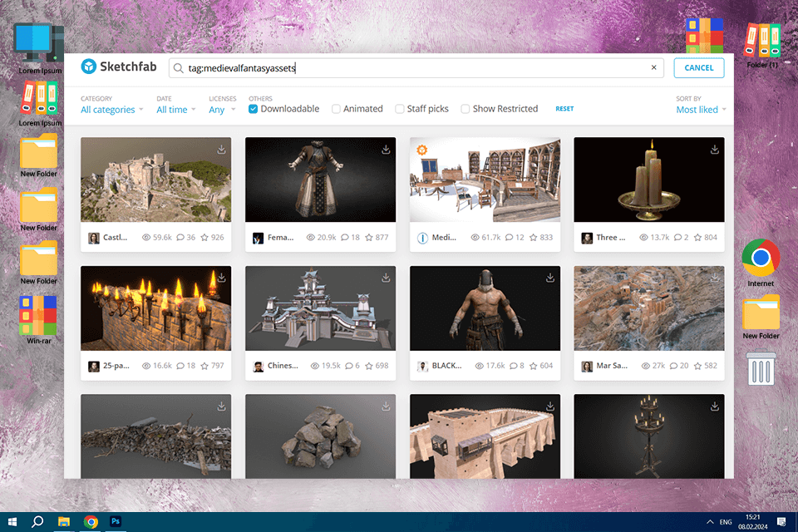This screenshot has height=532, width=798.
Task: Click the orange badge icon on Medi... thumbnail
Action: 422,150
